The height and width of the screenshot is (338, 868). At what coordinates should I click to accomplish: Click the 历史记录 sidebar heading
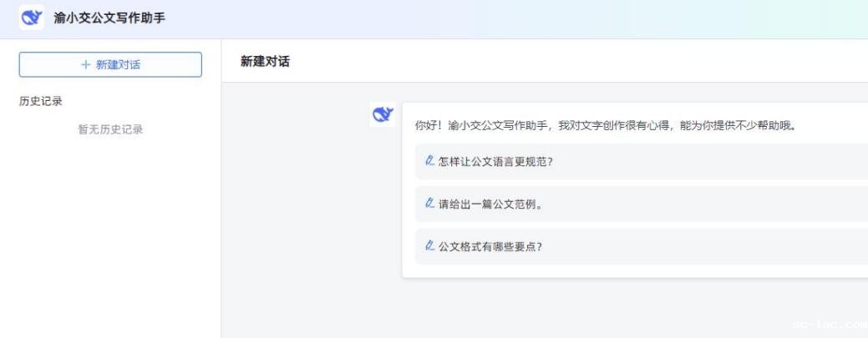(41, 101)
